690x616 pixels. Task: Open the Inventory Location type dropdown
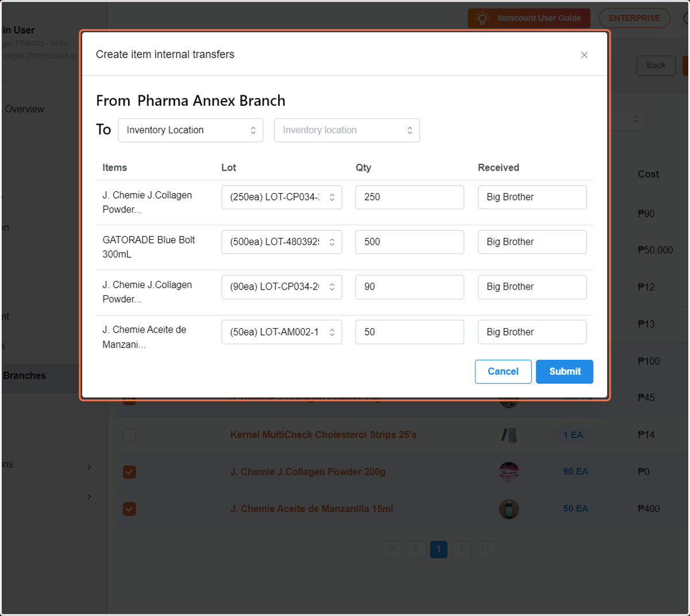[x=190, y=130]
